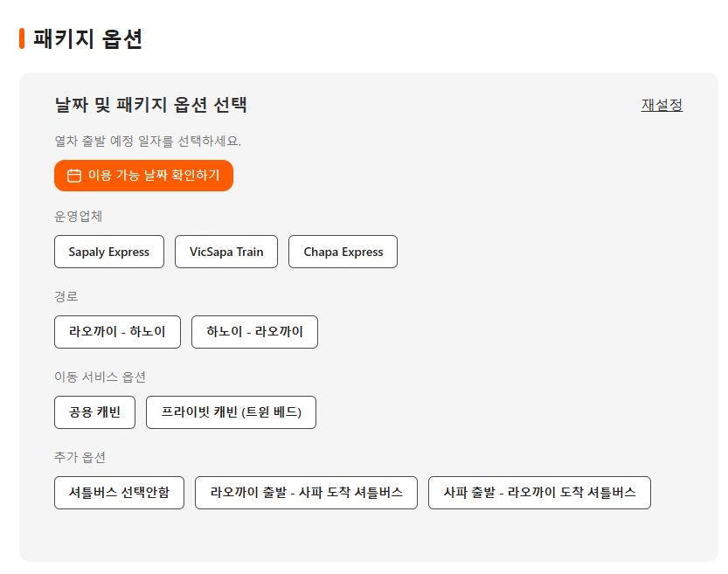Click the 이동 서비스 옵션 label

100,377
